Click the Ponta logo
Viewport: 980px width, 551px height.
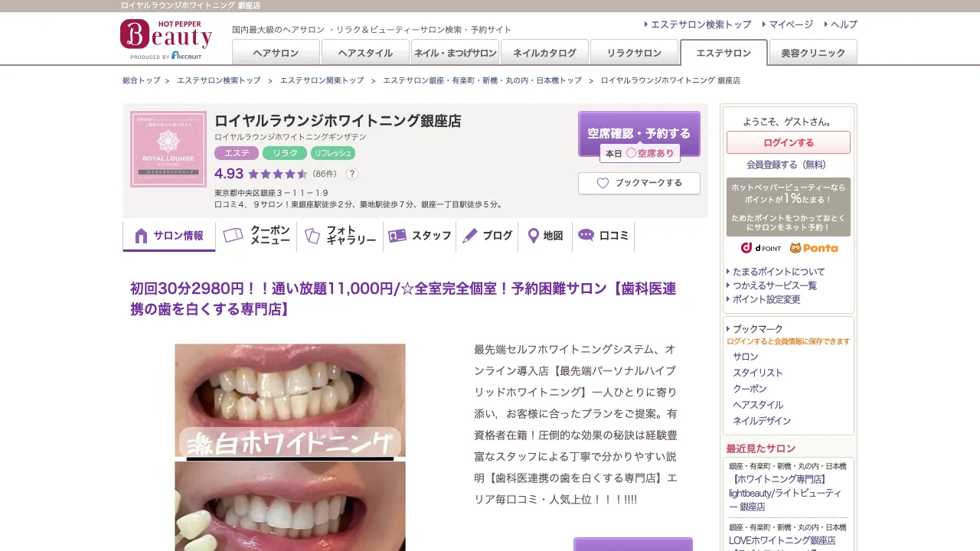(x=814, y=248)
